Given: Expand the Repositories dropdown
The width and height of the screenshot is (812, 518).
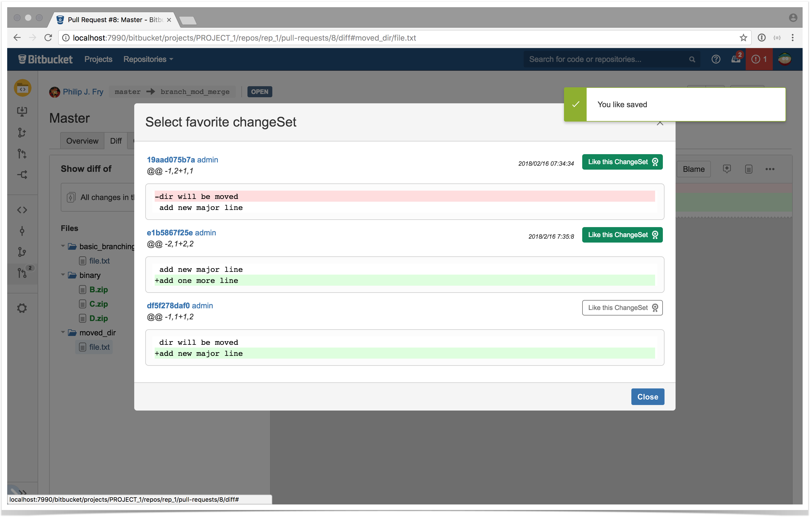Looking at the screenshot, I should (x=148, y=59).
